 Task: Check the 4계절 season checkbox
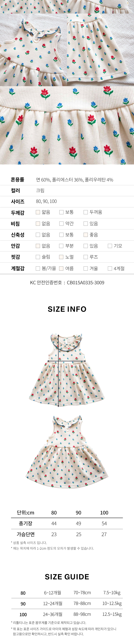[x=110, y=268]
